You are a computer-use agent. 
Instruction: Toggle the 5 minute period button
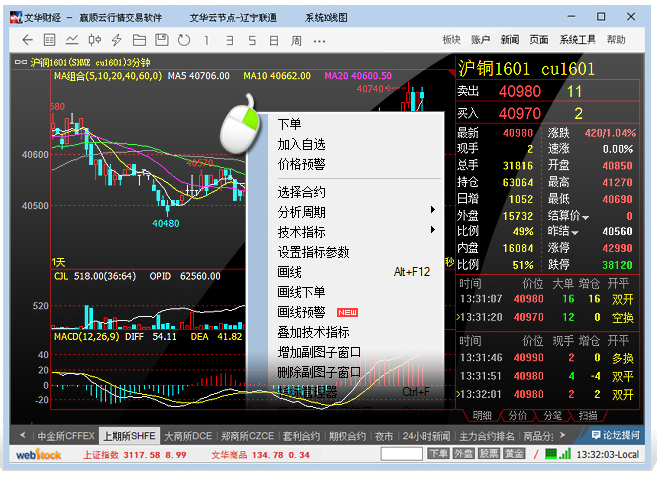[251, 40]
